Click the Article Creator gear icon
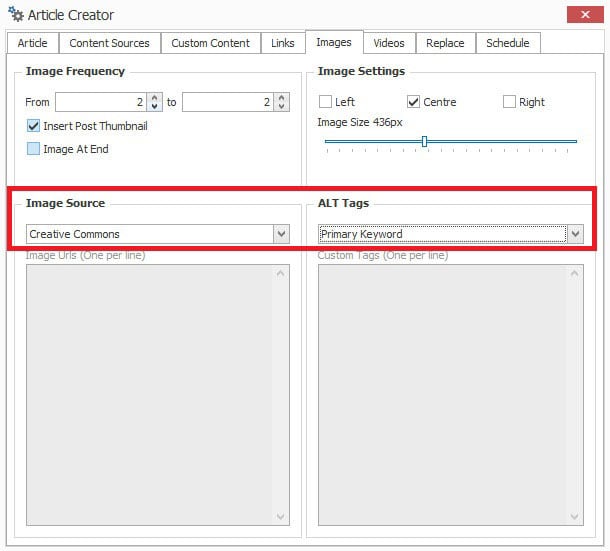 (16, 14)
